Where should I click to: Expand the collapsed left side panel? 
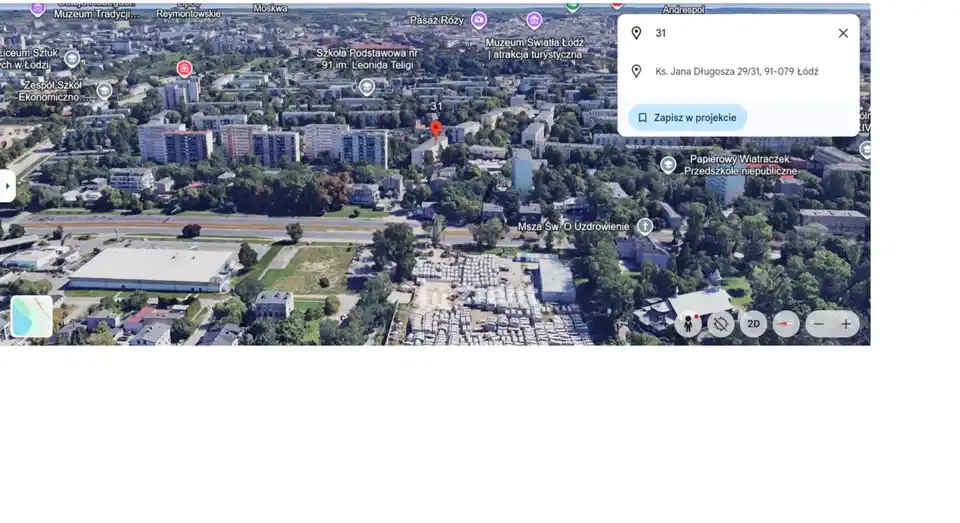(x=7, y=186)
